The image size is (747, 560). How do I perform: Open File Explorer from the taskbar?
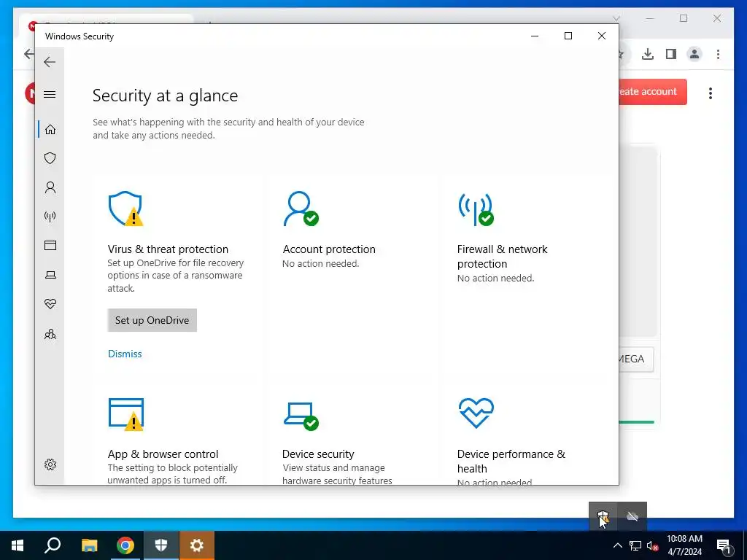(89, 545)
